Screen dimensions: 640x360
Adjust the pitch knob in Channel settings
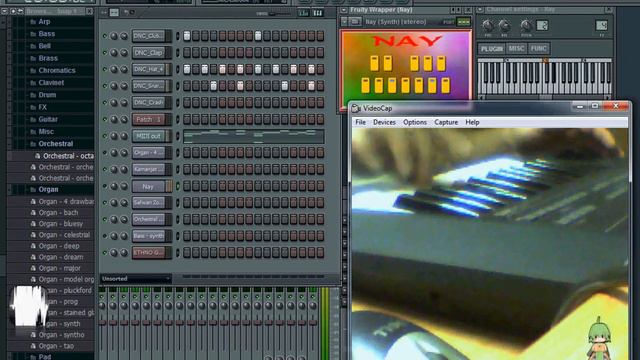click(526, 26)
